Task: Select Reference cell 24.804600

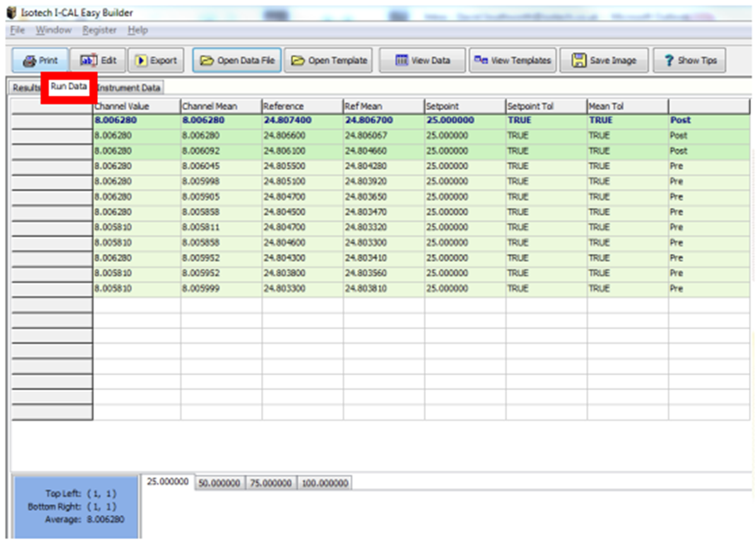Action: point(303,243)
